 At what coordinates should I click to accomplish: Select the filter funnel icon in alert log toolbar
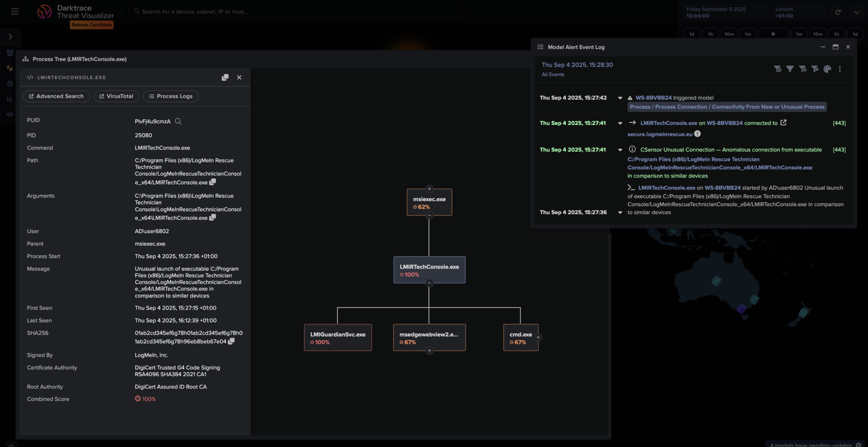(791, 69)
